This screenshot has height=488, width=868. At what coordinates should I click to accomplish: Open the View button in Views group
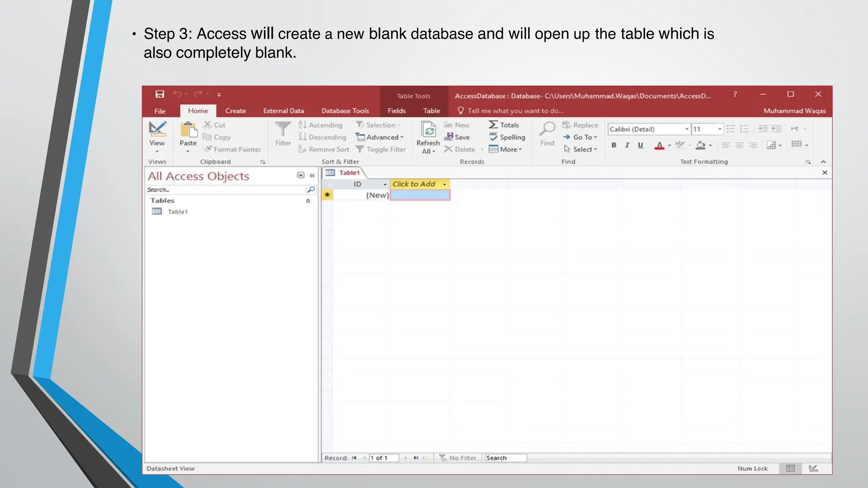[157, 137]
